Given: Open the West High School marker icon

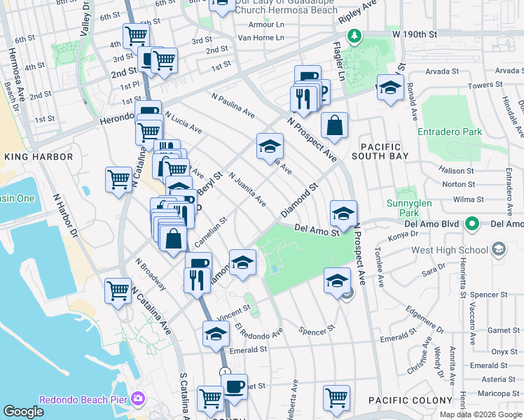Looking at the screenshot, I should (x=499, y=248).
